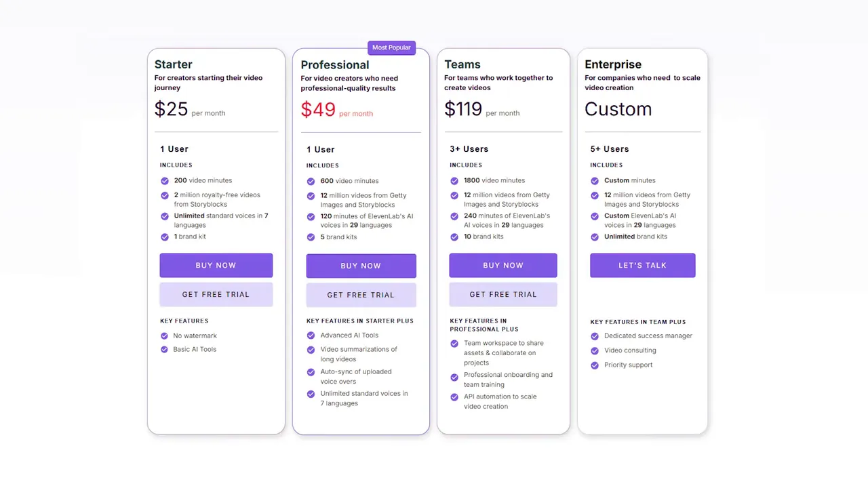Click Teams plan Buy Now button
Image resolution: width=868 pixels, height=488 pixels.
point(502,266)
